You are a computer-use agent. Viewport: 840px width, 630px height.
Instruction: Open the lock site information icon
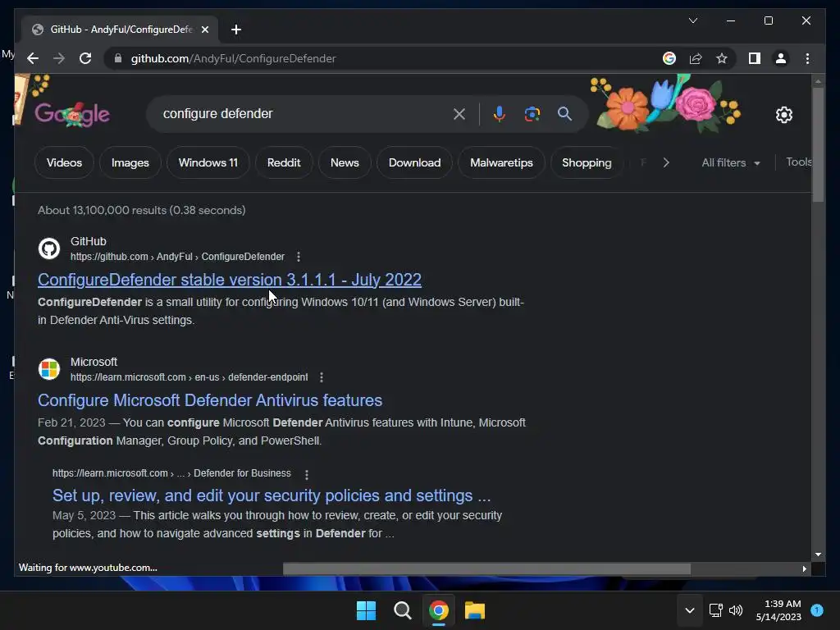(x=118, y=58)
